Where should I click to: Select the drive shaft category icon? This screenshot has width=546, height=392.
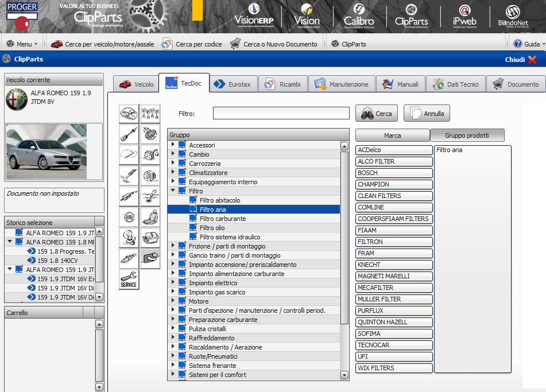tap(129, 134)
